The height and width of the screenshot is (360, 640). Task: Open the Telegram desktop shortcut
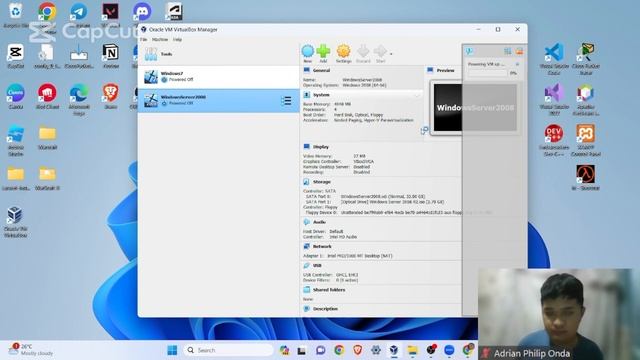point(78,15)
